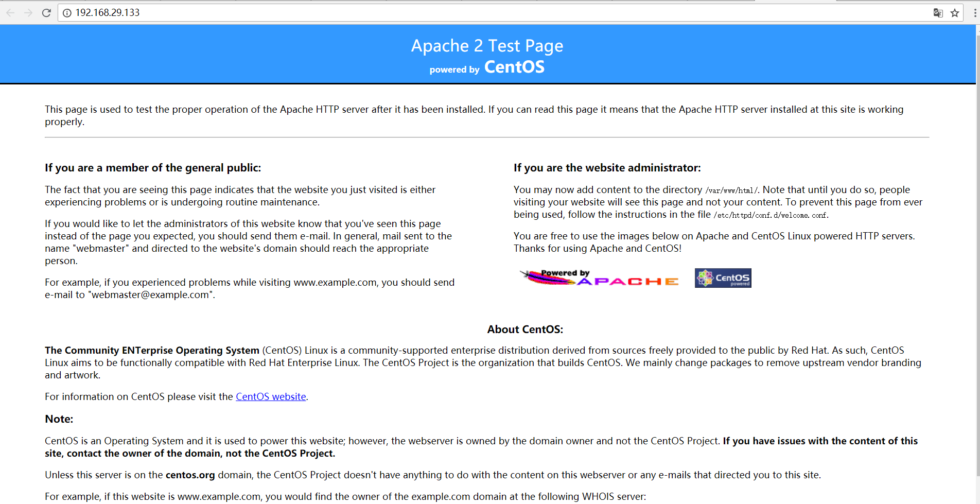Screen dimensions: 980x504
Task: Click the general public section heading
Action: [x=153, y=168]
